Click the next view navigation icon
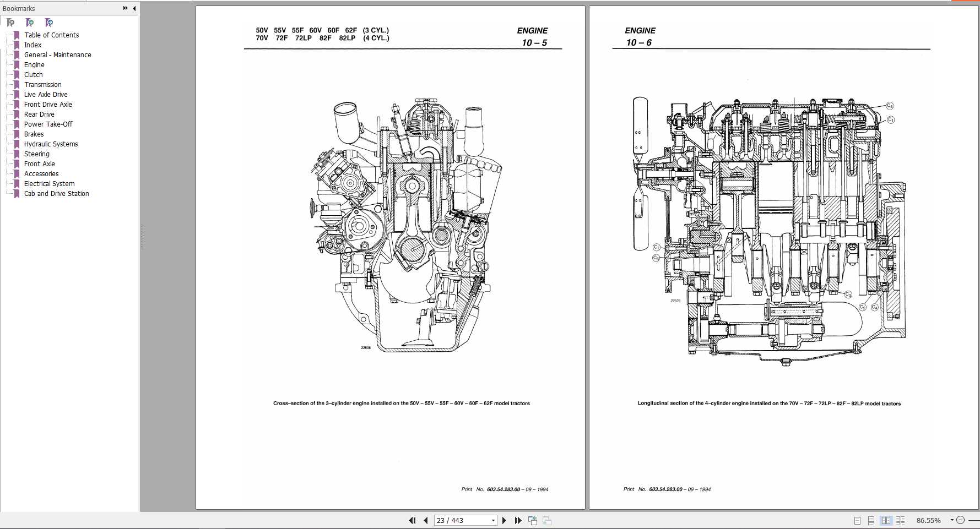The image size is (980, 529). (x=547, y=520)
